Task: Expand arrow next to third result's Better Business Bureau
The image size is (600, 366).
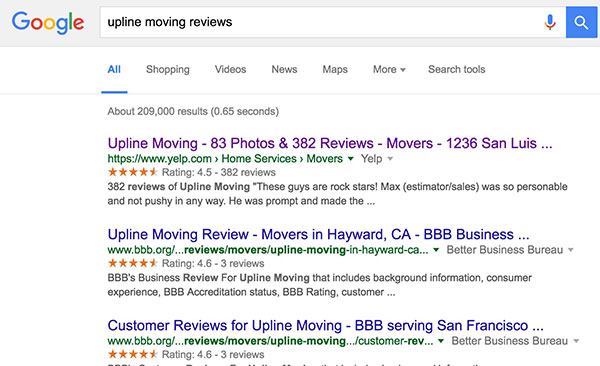Action: click(576, 341)
